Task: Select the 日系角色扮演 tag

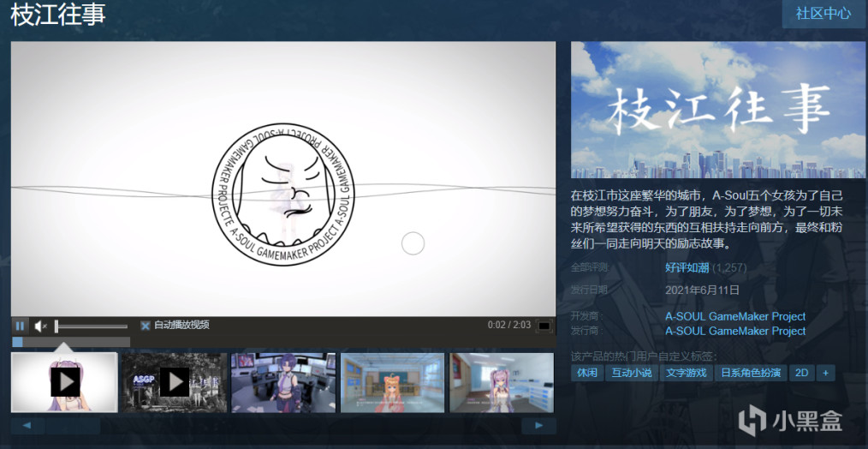Action: [x=751, y=373]
